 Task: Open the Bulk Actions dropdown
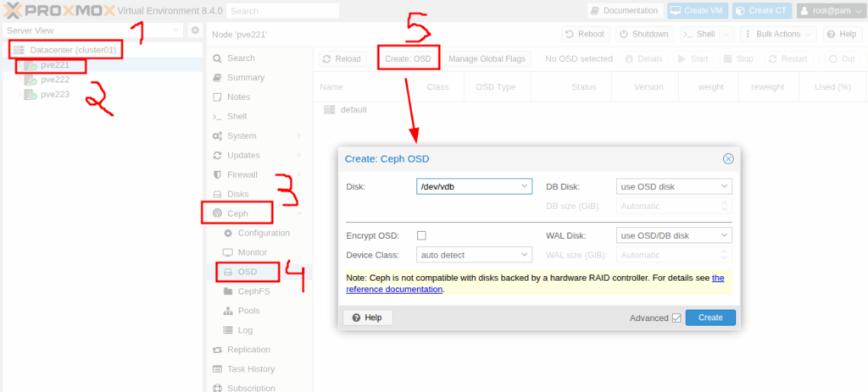[x=778, y=34]
